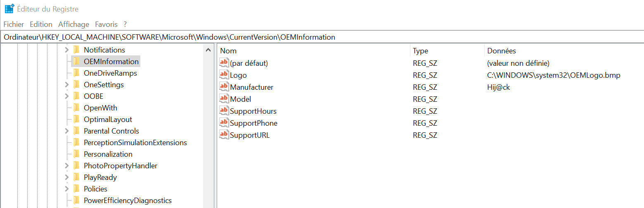Viewport: 644px width, 208px height.
Task: Select the (par défaut) value name
Action: [x=249, y=63]
